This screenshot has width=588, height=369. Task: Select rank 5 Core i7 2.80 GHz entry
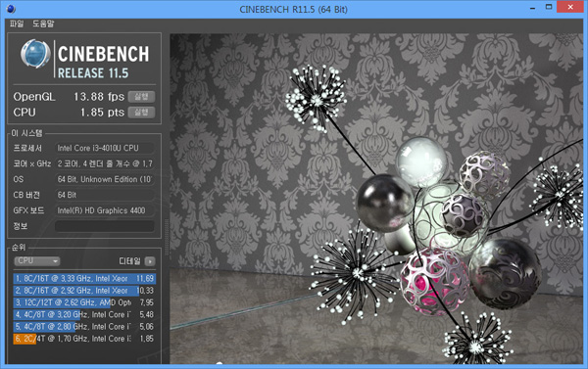(x=84, y=326)
